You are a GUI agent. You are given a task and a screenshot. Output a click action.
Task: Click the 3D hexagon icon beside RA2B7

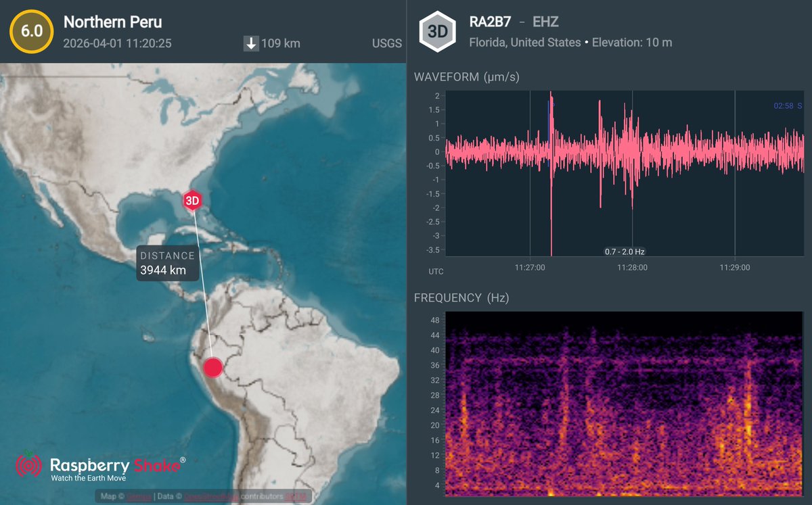click(x=437, y=32)
